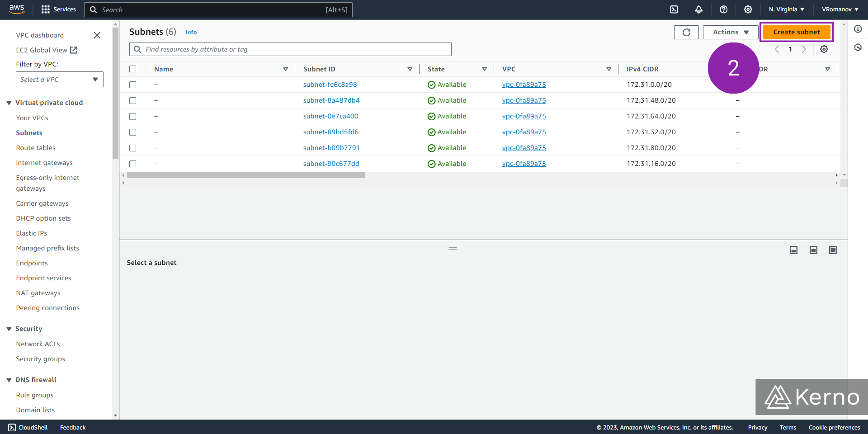Viewport: 868px width, 434px height.
Task: Refresh the subnets list
Action: coord(686,32)
